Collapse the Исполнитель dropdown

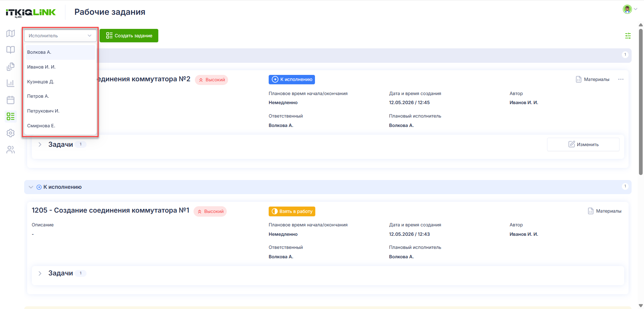(x=60, y=36)
